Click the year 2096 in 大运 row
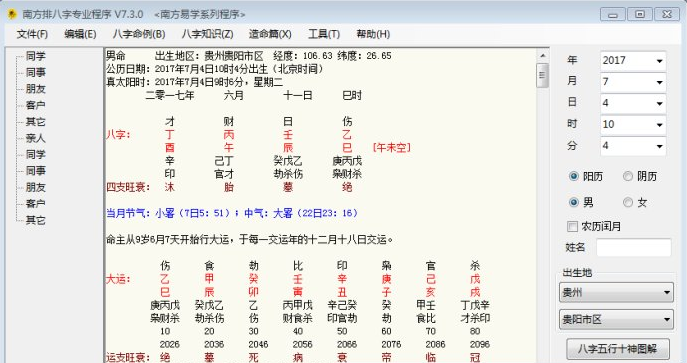This screenshot has height=363, width=687. point(479,344)
